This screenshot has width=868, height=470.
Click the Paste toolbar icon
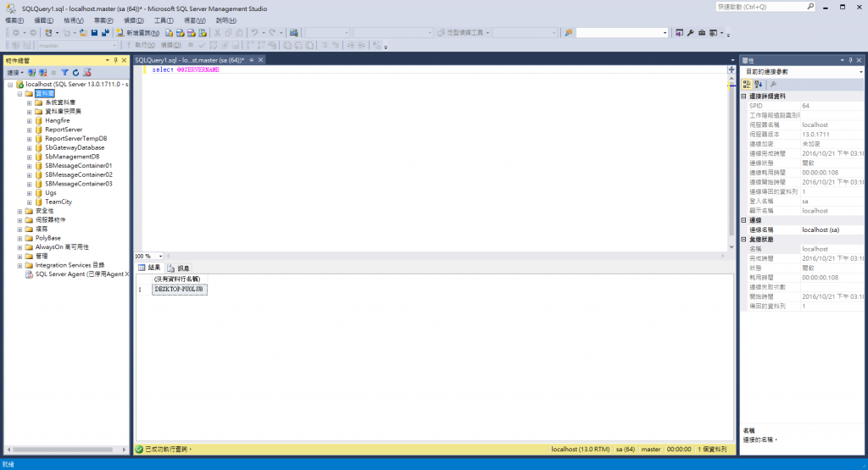(x=239, y=33)
